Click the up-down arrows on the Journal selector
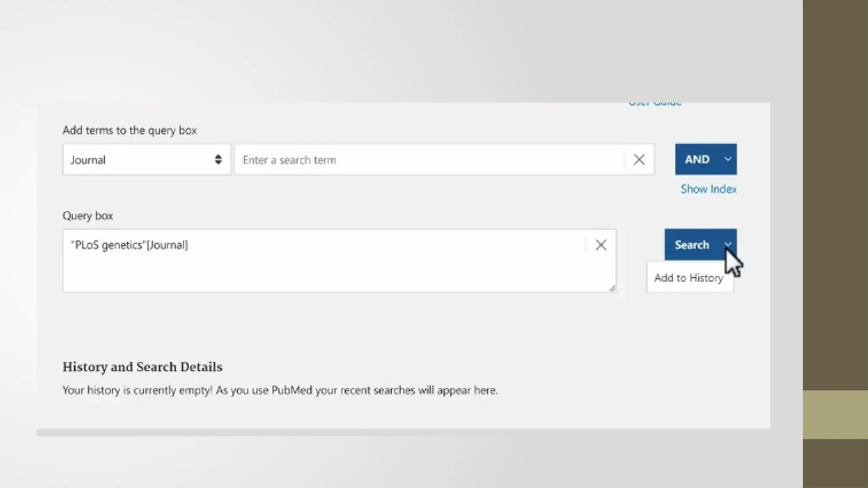868x488 pixels. (218, 160)
